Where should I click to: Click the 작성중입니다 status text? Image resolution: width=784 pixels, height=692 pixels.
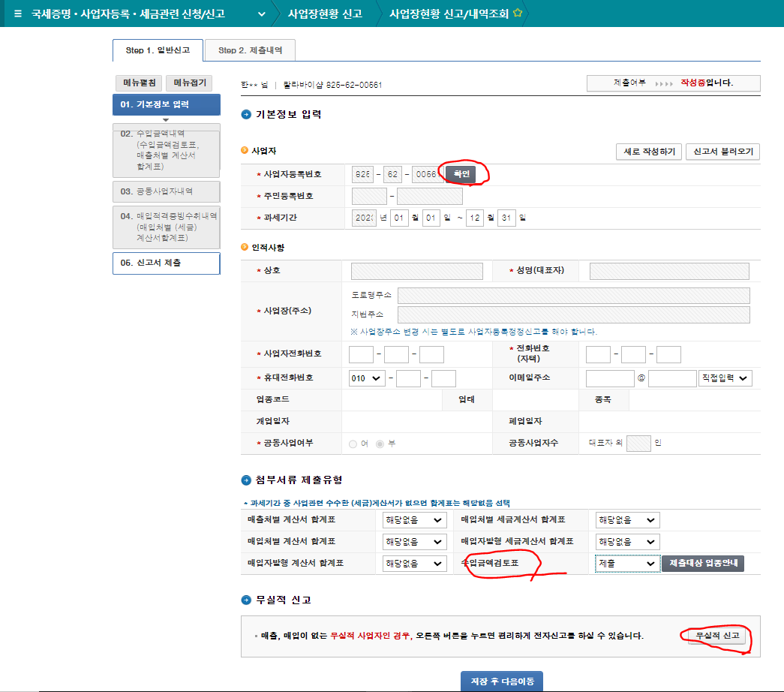click(x=707, y=83)
